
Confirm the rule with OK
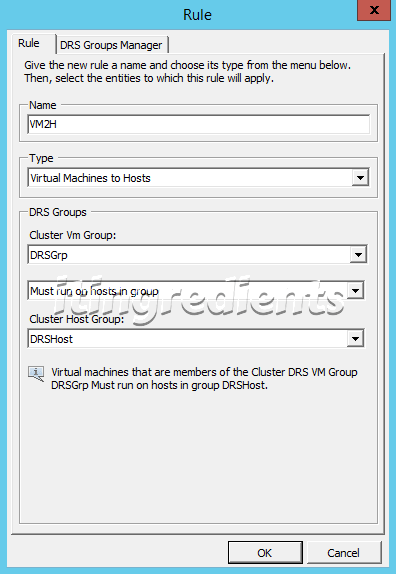point(265,553)
